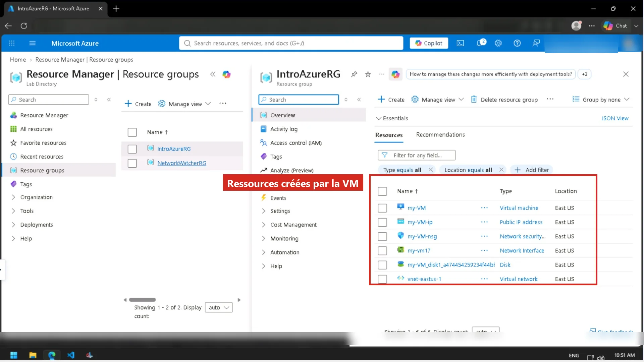This screenshot has width=644, height=362.
Task: Pin IntroAzureRG to dashboard
Action: click(354, 74)
